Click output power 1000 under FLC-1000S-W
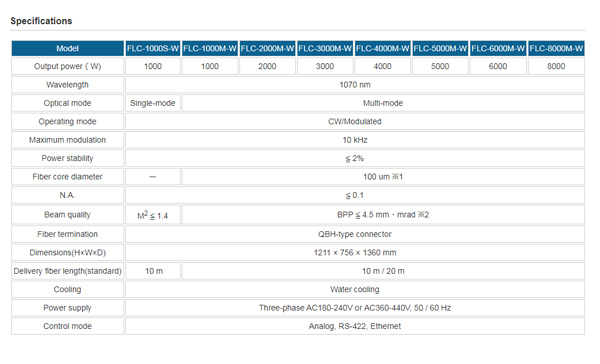Image resolution: width=600 pixels, height=364 pixels. pyautogui.click(x=153, y=66)
